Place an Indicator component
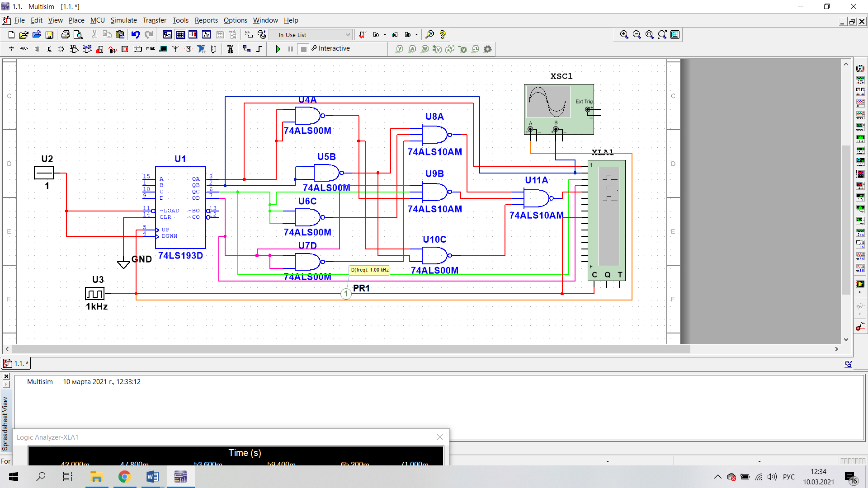 tap(125, 49)
